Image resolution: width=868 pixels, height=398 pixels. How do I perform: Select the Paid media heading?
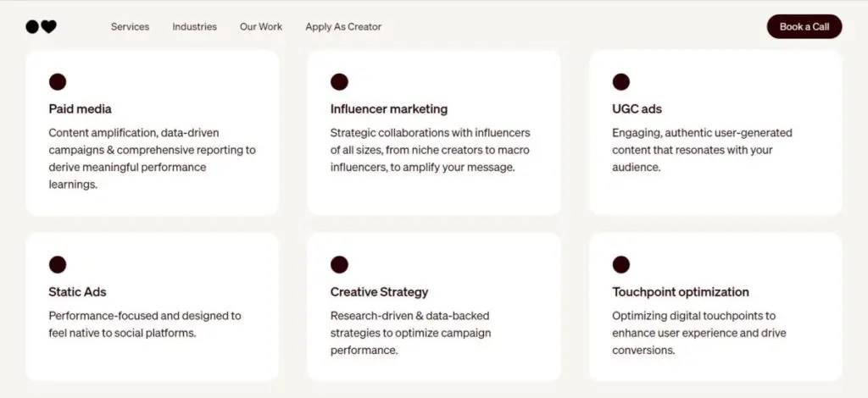(80, 109)
